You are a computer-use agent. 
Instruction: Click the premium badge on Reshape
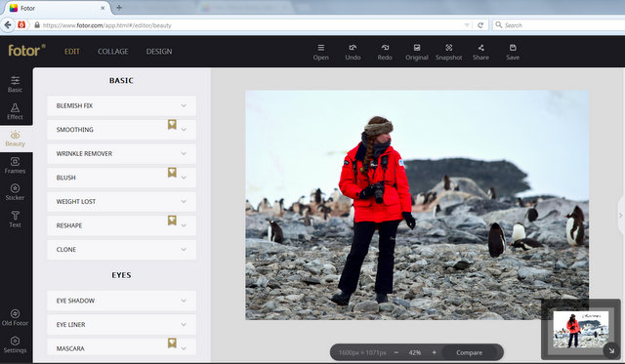172,221
